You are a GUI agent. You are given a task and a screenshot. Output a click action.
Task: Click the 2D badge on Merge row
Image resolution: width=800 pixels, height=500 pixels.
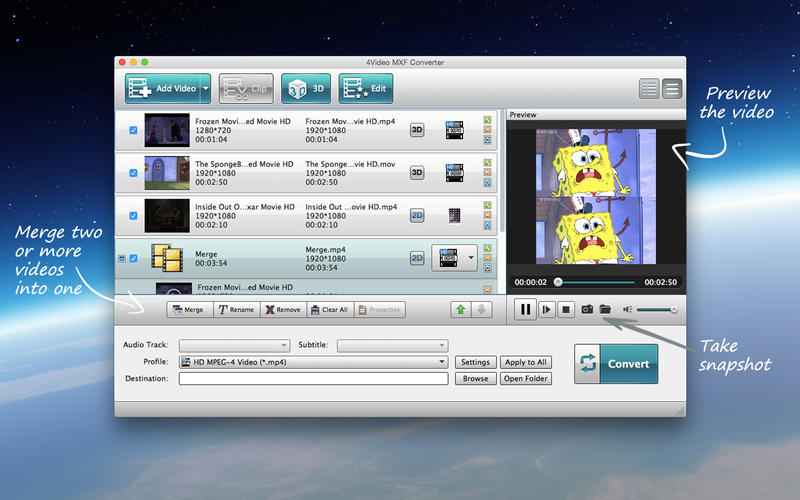point(417,259)
